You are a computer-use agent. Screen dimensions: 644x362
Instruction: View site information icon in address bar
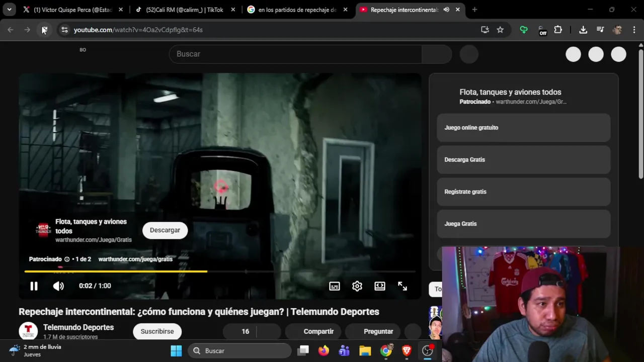pyautogui.click(x=64, y=30)
